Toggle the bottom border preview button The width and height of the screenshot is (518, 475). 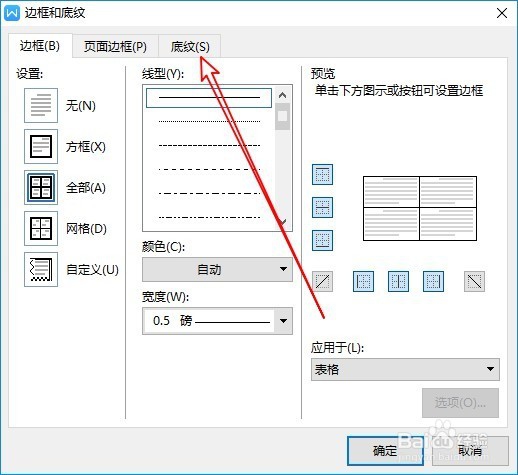tap(322, 240)
